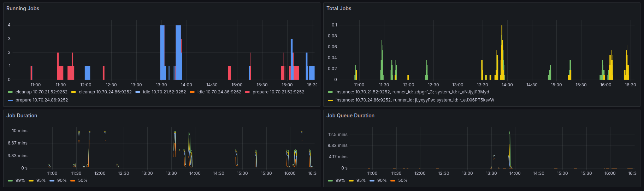Screen dimensions: 644x191
Task: Click the green spike in Job Queue Duration chart
Action: pyautogui.click(x=509, y=150)
